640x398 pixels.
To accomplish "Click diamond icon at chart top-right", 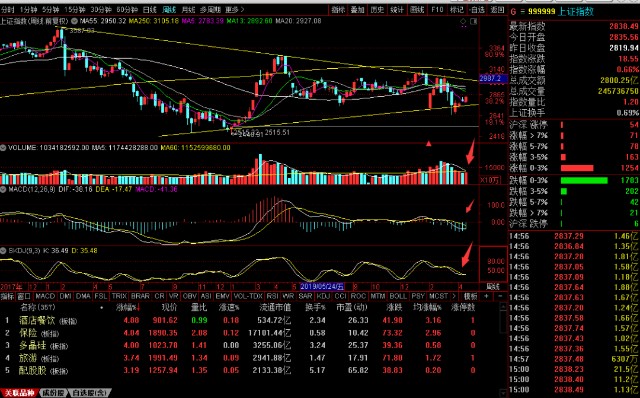I will [463, 21].
